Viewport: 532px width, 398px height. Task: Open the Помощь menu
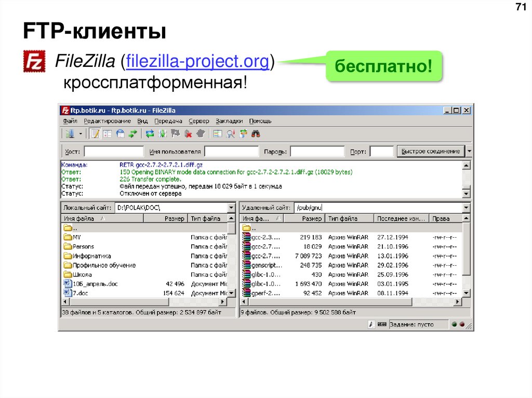click(260, 121)
